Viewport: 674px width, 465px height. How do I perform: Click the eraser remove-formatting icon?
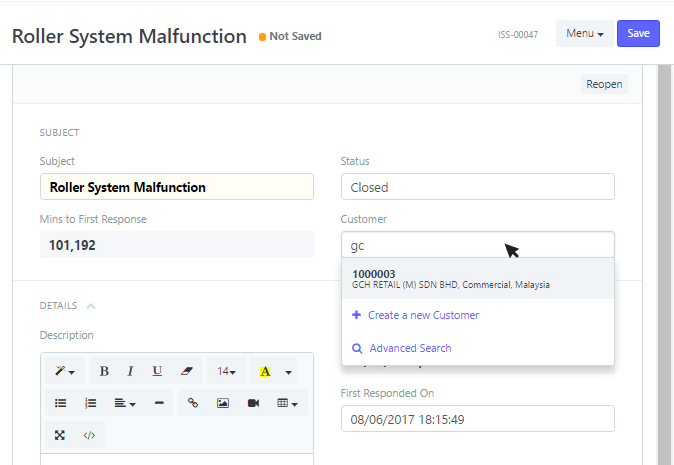coord(186,371)
